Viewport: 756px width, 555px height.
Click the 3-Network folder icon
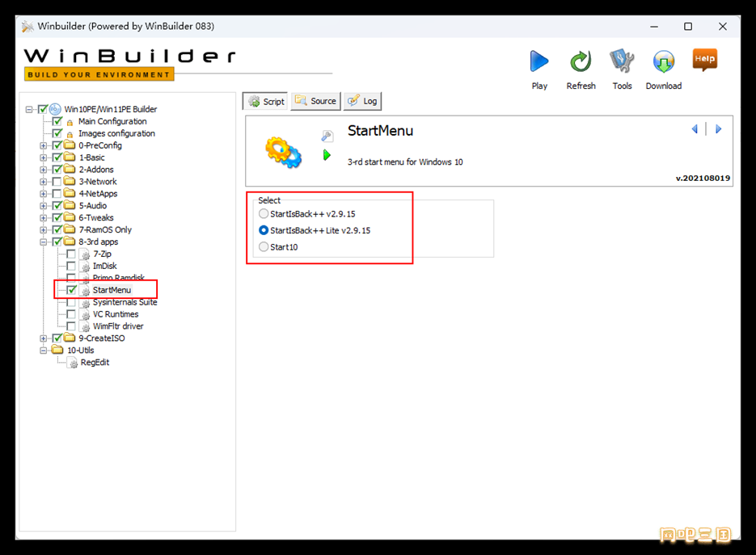tap(70, 181)
